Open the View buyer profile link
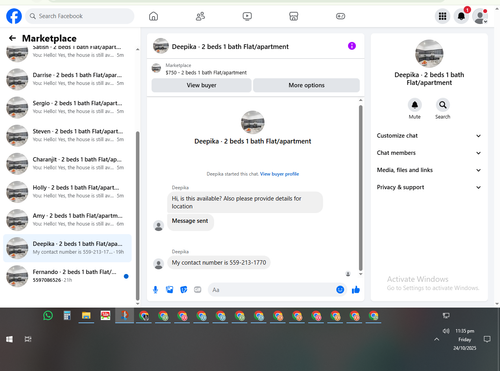This screenshot has width=500, height=371. (x=279, y=174)
